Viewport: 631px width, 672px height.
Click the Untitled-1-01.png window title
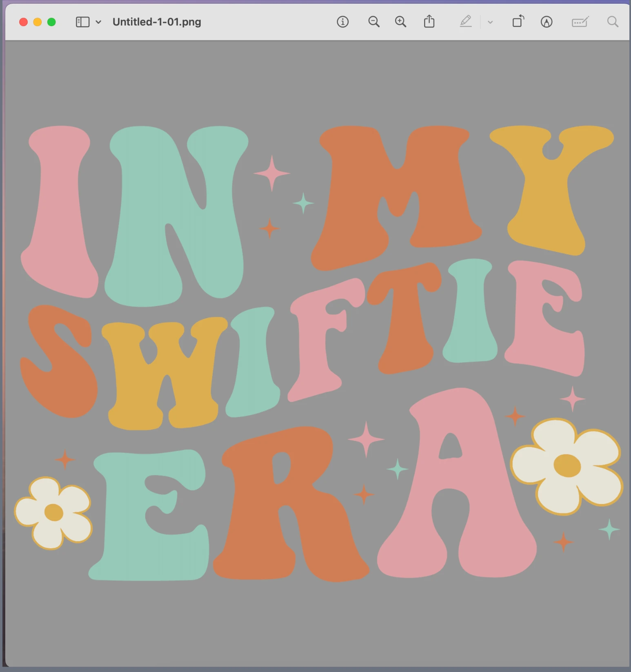pos(157,22)
